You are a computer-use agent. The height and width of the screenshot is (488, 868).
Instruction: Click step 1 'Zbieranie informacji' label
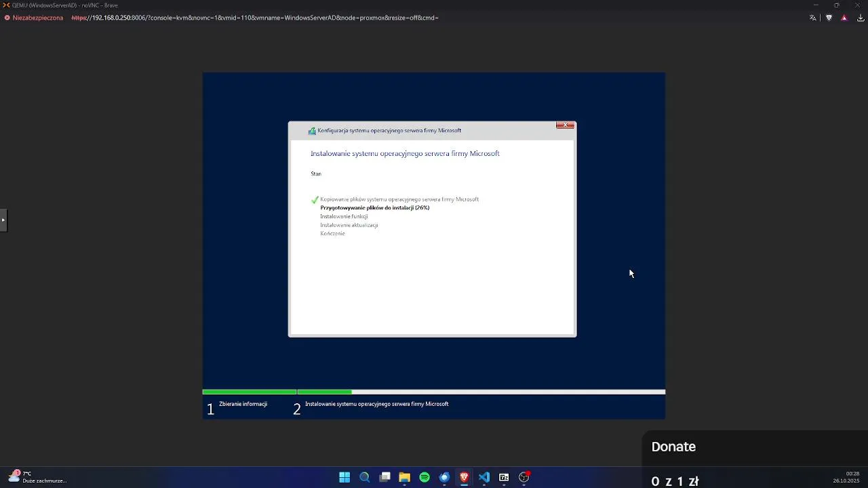(243, 404)
